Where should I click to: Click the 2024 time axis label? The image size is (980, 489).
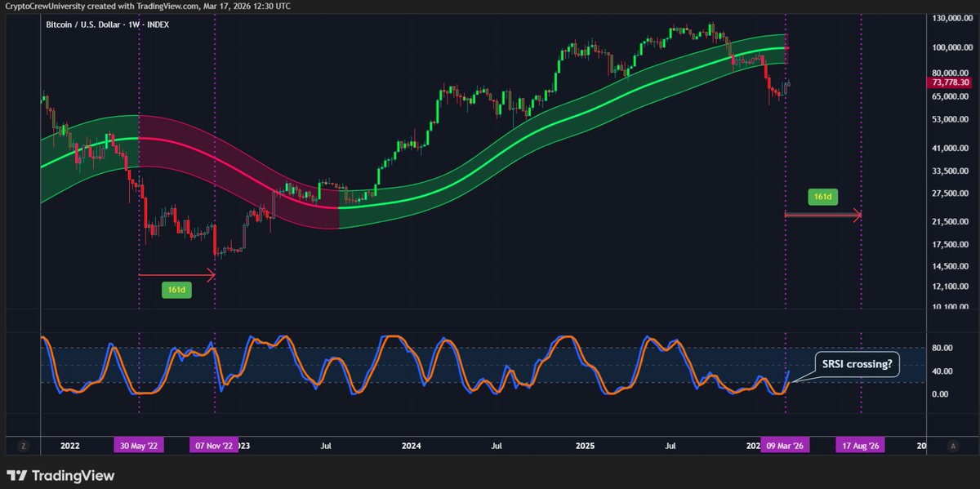pyautogui.click(x=411, y=447)
